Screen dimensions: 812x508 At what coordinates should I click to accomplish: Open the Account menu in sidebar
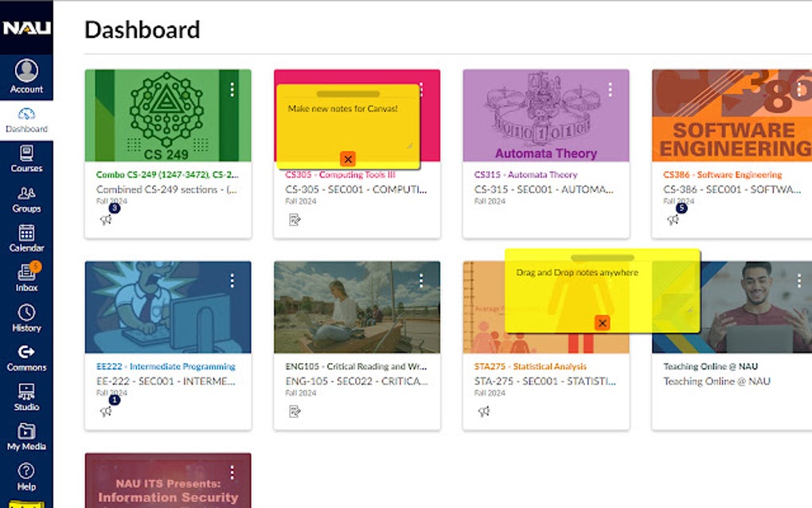26,76
